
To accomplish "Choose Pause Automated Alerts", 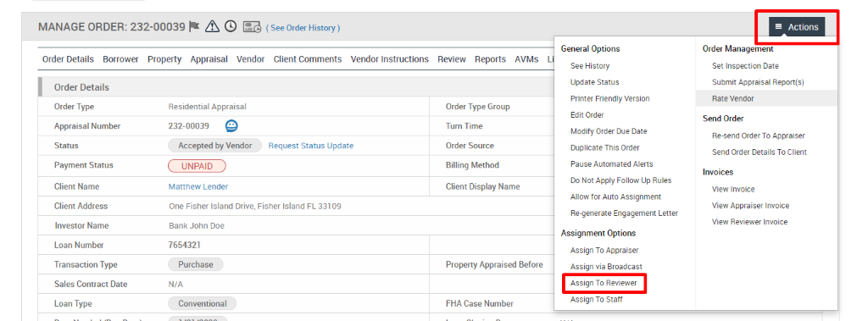I will click(x=612, y=163).
